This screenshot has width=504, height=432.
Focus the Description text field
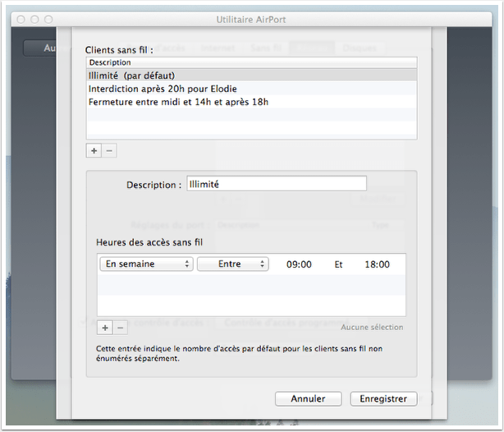tap(277, 184)
